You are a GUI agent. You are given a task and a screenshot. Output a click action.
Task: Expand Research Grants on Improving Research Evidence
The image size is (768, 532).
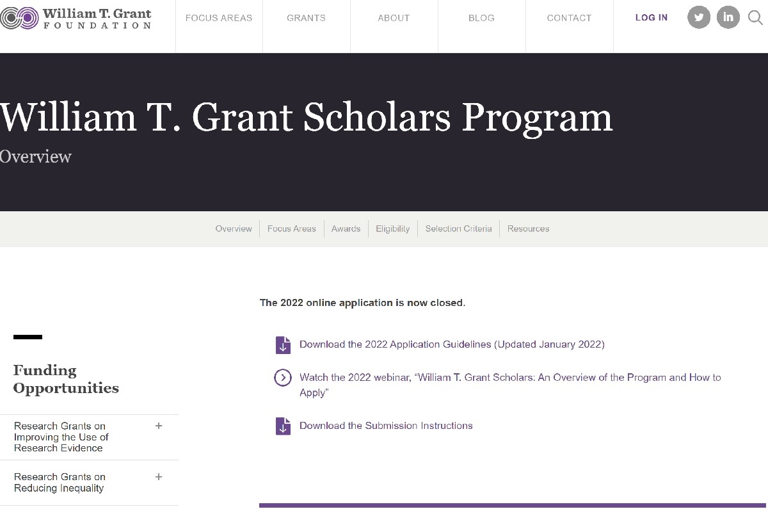coord(159,426)
